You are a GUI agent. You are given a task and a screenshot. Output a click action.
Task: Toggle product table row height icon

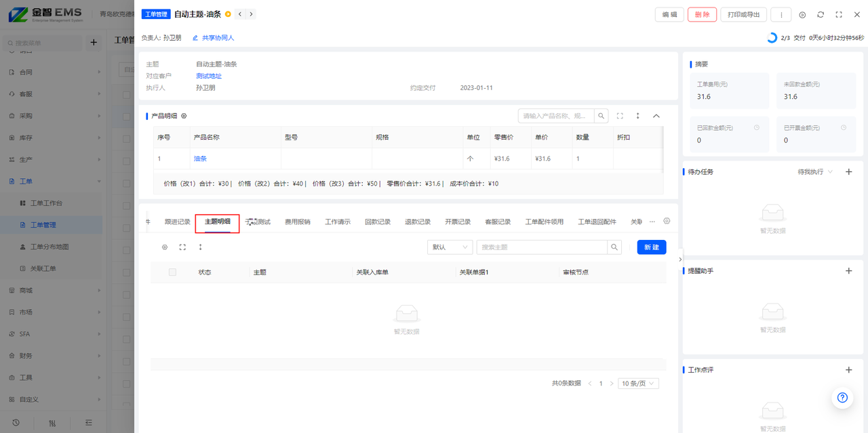tap(638, 116)
